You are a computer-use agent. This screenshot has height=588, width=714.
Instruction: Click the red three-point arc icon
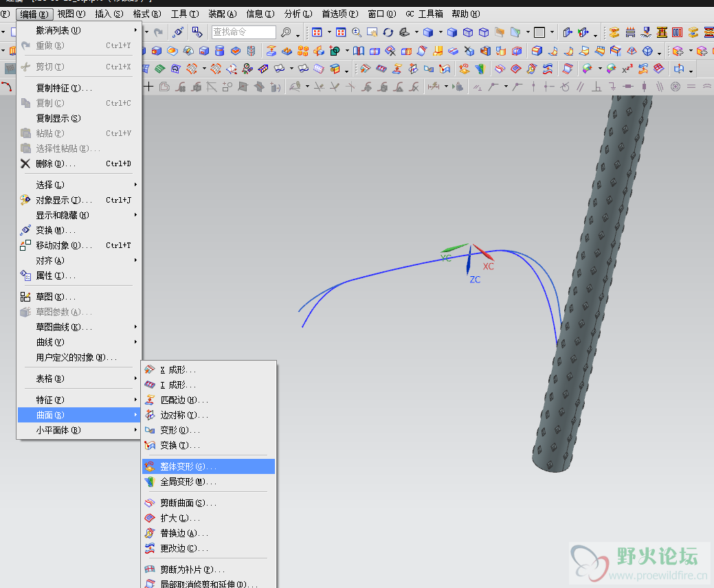pyautogui.click(x=6, y=87)
